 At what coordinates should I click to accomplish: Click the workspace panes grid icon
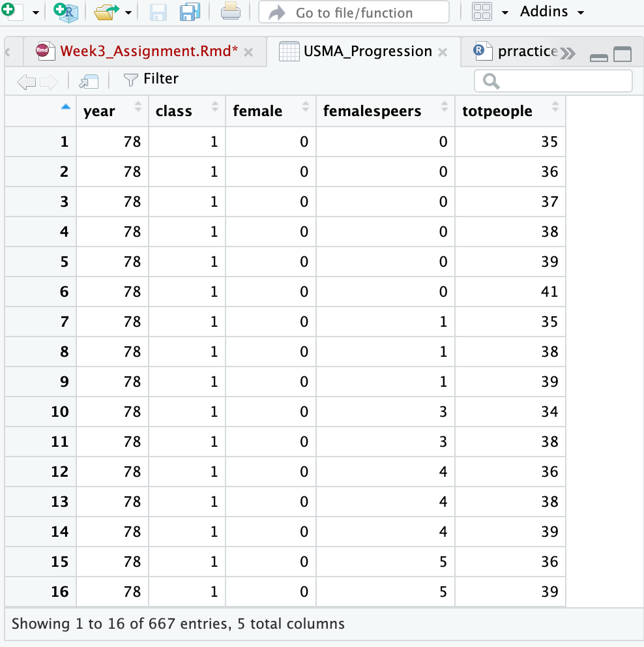pos(482,12)
